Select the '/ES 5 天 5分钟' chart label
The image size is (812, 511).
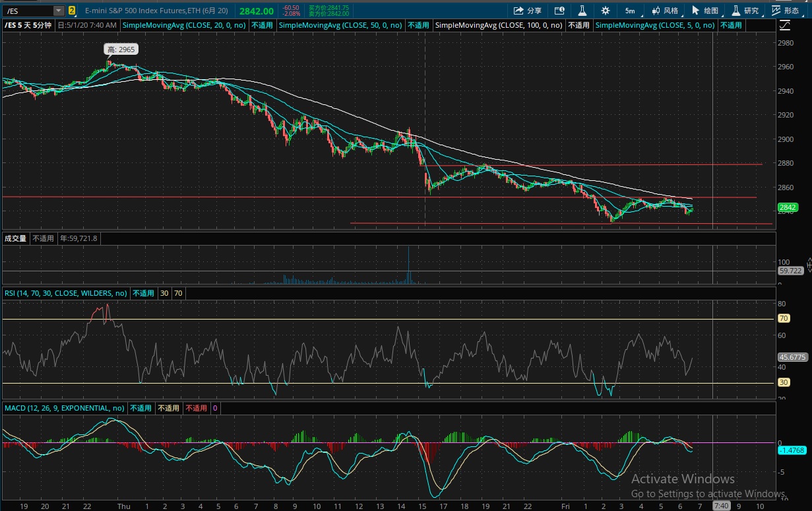point(29,25)
